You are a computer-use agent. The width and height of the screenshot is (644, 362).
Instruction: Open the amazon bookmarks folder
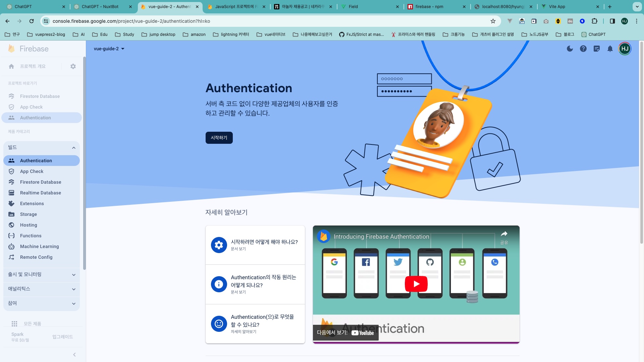tap(194, 35)
